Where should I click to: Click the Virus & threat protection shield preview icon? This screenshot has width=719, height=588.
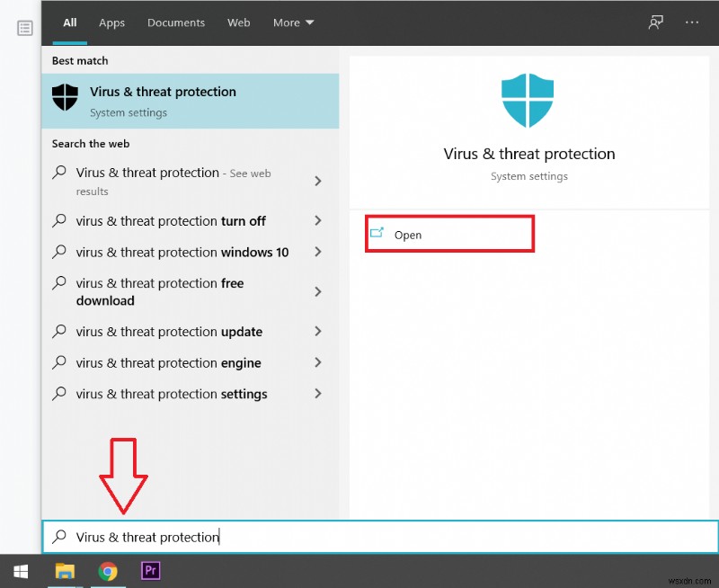(528, 100)
